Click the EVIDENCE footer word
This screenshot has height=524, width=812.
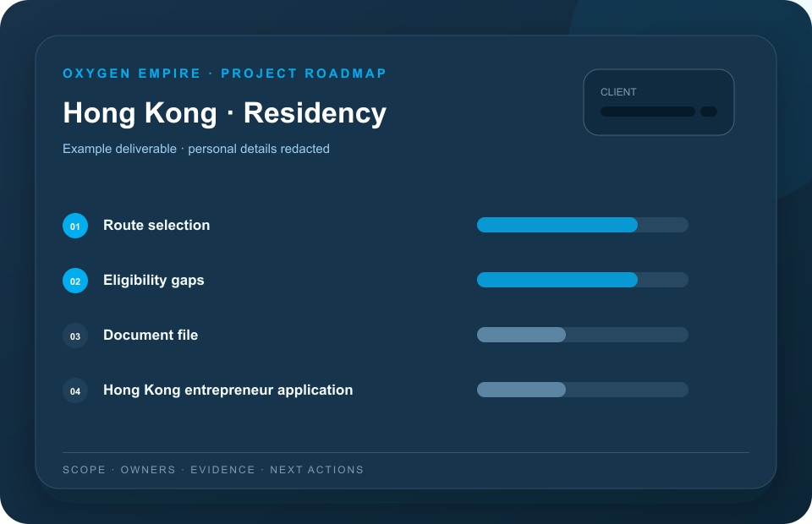(222, 470)
